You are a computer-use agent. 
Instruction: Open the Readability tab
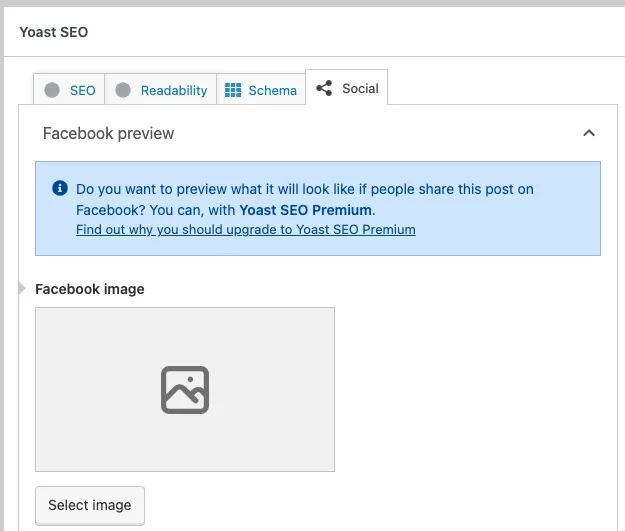(173, 90)
